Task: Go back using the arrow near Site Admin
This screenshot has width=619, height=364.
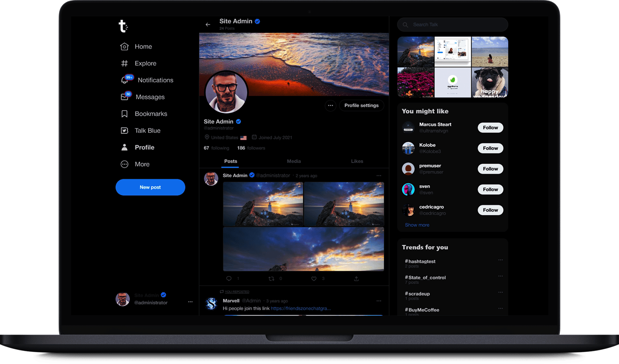Action: pyautogui.click(x=208, y=24)
